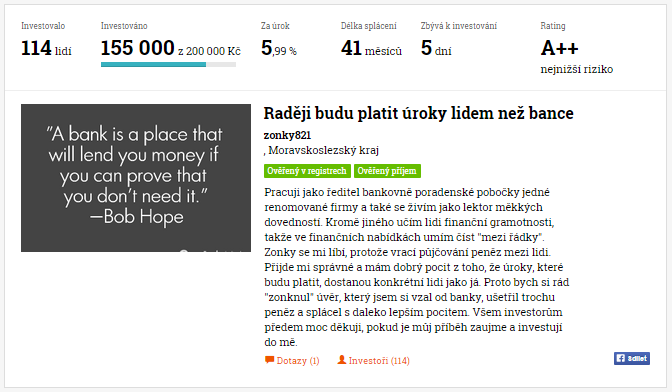Click the nejnižší riziko risk label
The image size is (672, 392).
click(x=576, y=69)
